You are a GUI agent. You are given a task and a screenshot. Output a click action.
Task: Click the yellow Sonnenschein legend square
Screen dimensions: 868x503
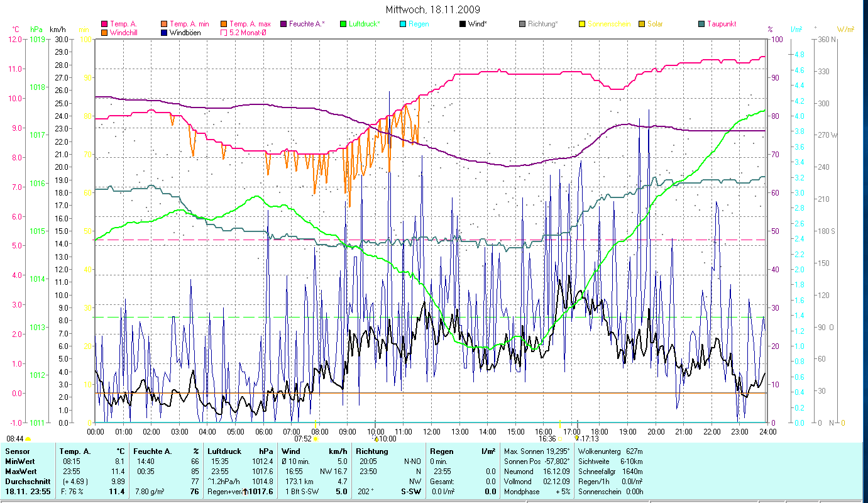click(x=582, y=24)
